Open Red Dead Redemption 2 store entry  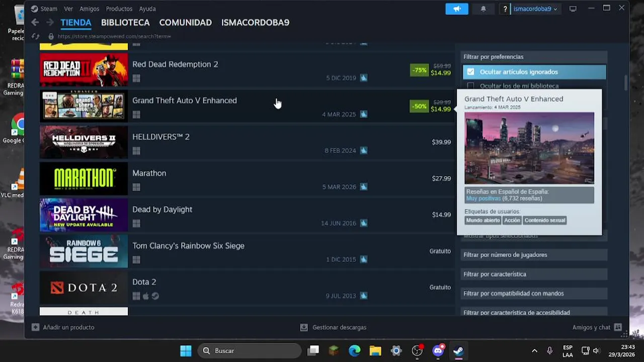248,70
